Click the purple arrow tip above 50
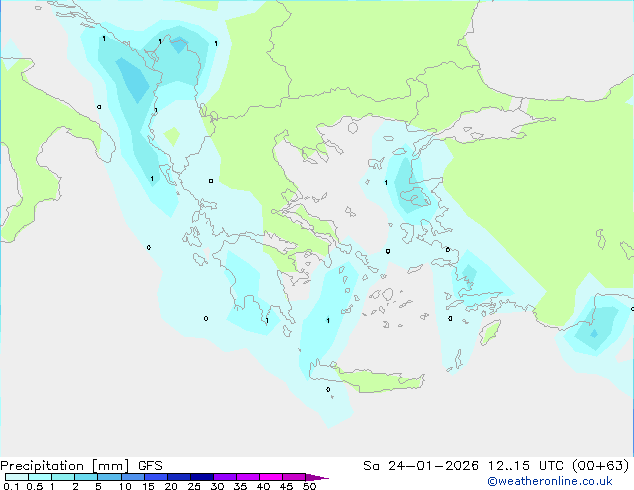The height and width of the screenshot is (490, 634). pos(317,477)
